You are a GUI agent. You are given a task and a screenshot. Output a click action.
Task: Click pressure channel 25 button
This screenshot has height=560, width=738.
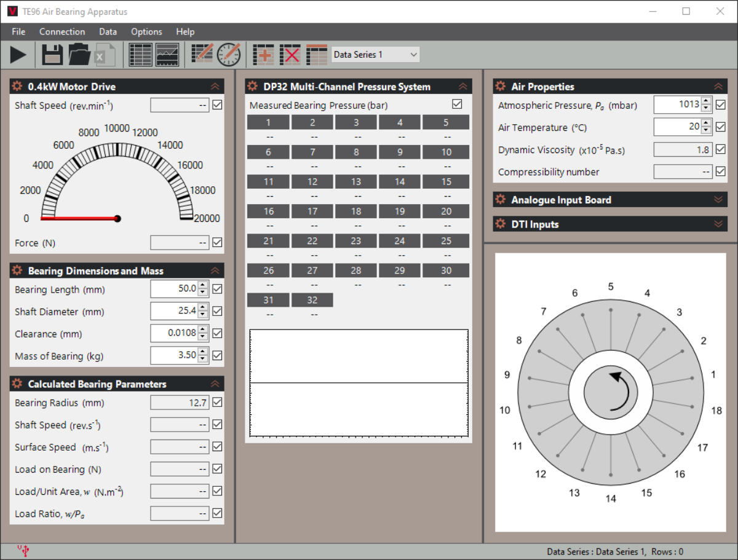[x=446, y=240]
